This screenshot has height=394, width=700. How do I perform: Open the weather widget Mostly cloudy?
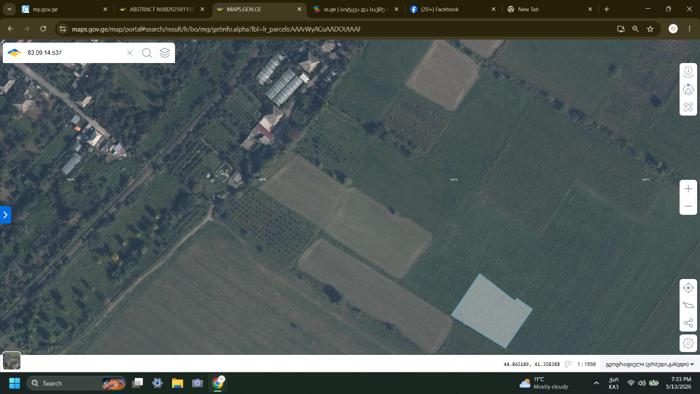coord(544,383)
